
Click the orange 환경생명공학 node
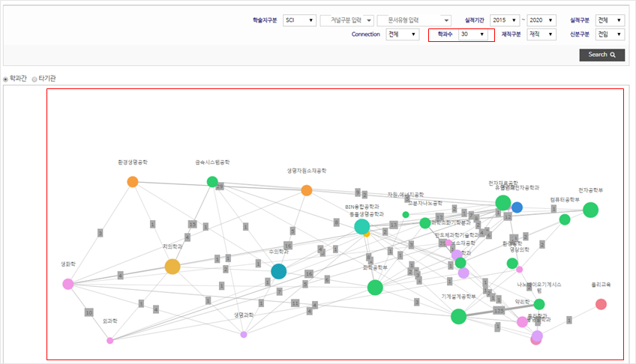133,181
